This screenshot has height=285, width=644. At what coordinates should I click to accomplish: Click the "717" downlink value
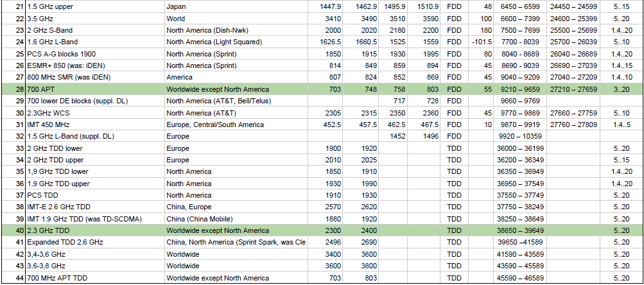tap(400, 101)
